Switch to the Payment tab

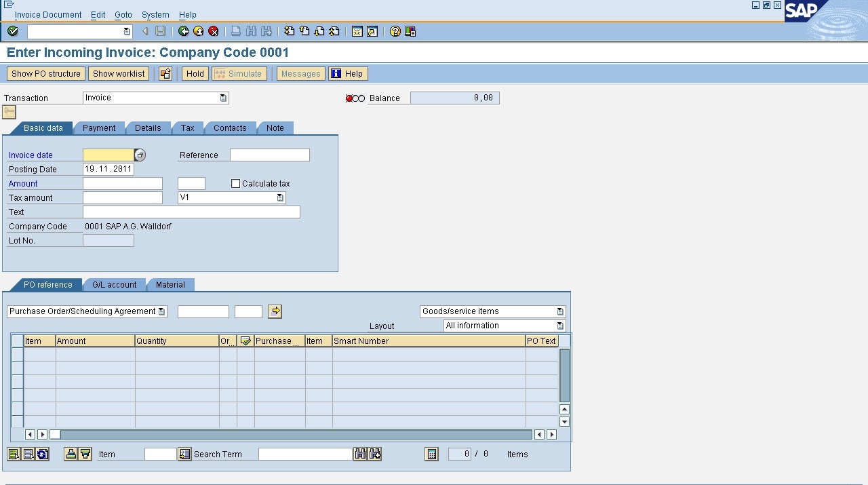click(x=99, y=128)
